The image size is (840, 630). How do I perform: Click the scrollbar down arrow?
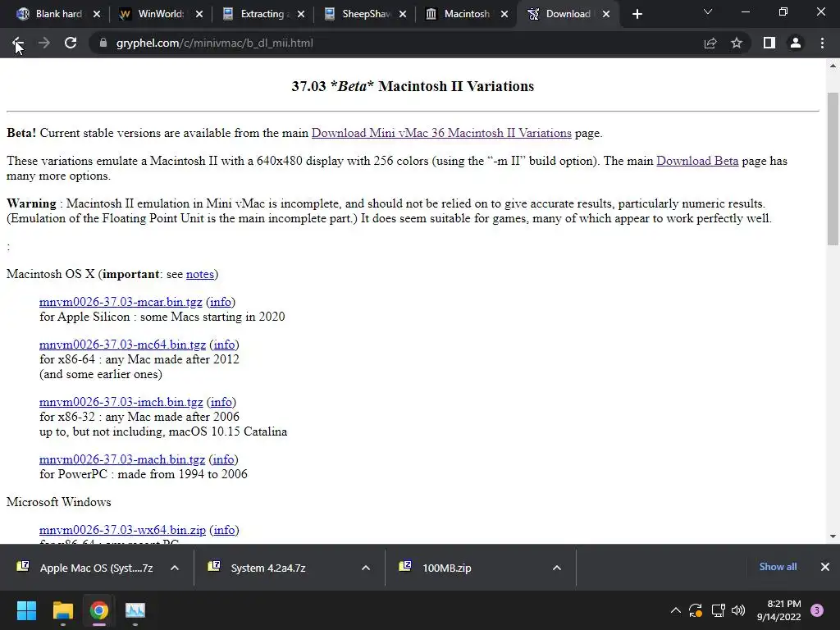[x=833, y=536]
